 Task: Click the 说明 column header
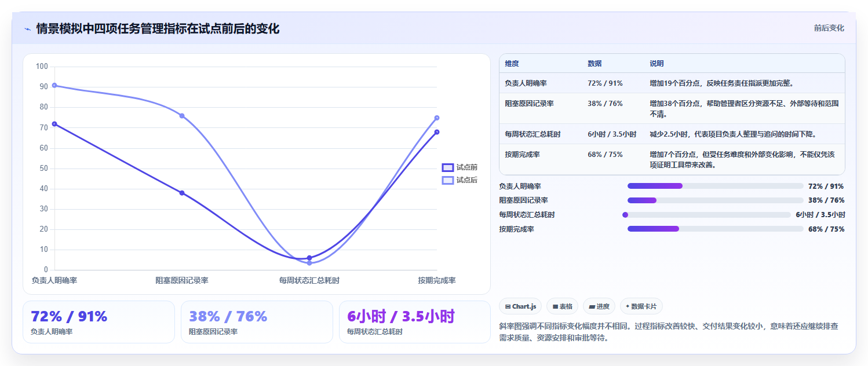(657, 64)
